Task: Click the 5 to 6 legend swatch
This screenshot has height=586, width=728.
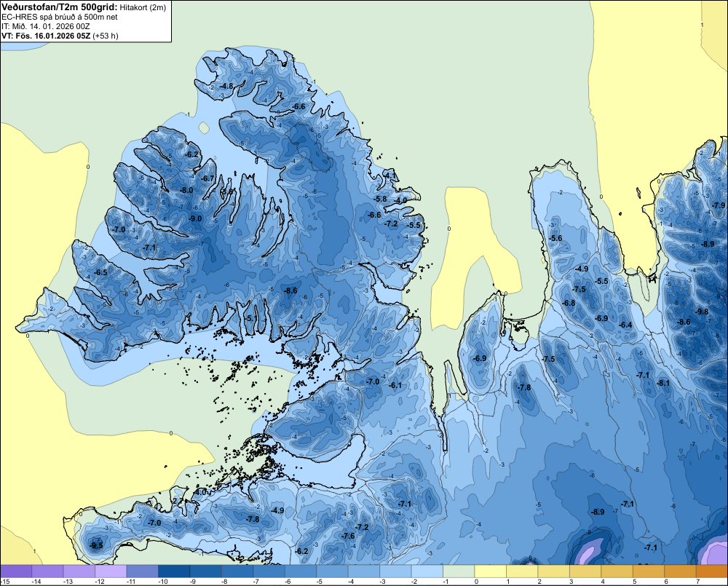Action: (649, 571)
